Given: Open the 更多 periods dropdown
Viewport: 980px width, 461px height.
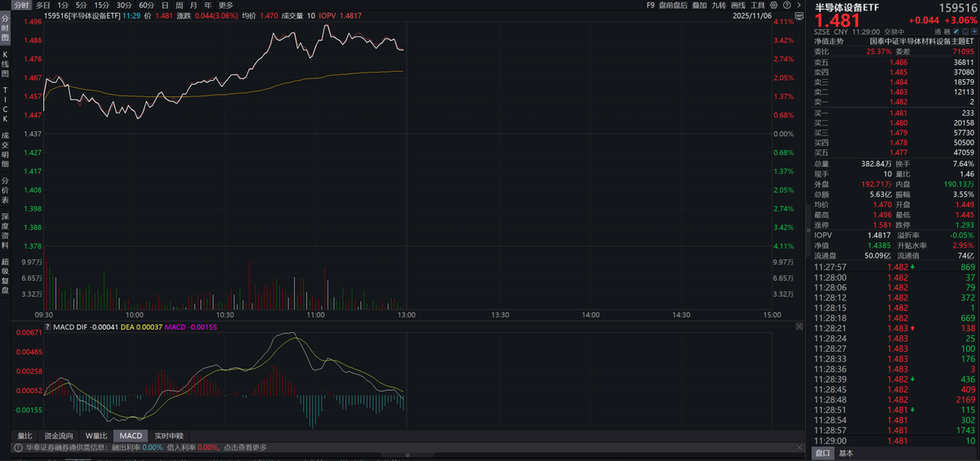Looking at the screenshot, I should point(225,5).
